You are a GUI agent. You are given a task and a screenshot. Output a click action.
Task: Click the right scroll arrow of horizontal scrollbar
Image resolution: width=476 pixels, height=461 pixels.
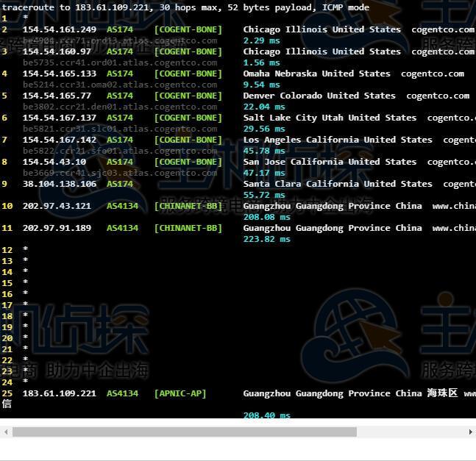coord(469,432)
